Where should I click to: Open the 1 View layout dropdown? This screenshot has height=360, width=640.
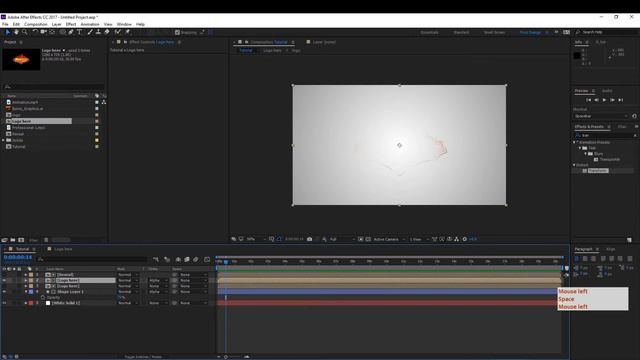coord(419,239)
